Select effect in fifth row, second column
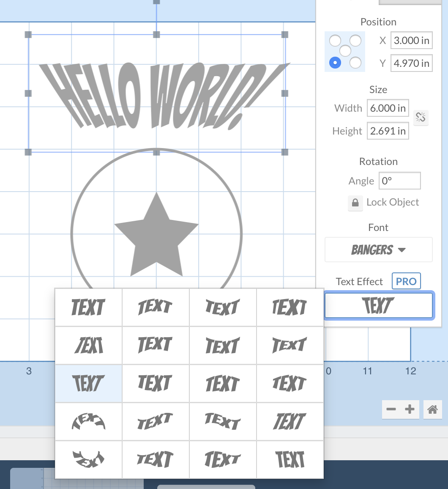 pyautogui.click(x=156, y=460)
